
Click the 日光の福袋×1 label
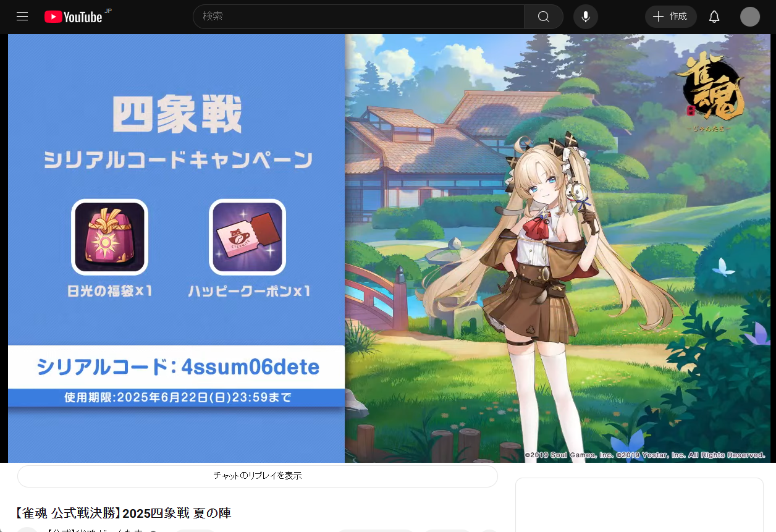110,291
